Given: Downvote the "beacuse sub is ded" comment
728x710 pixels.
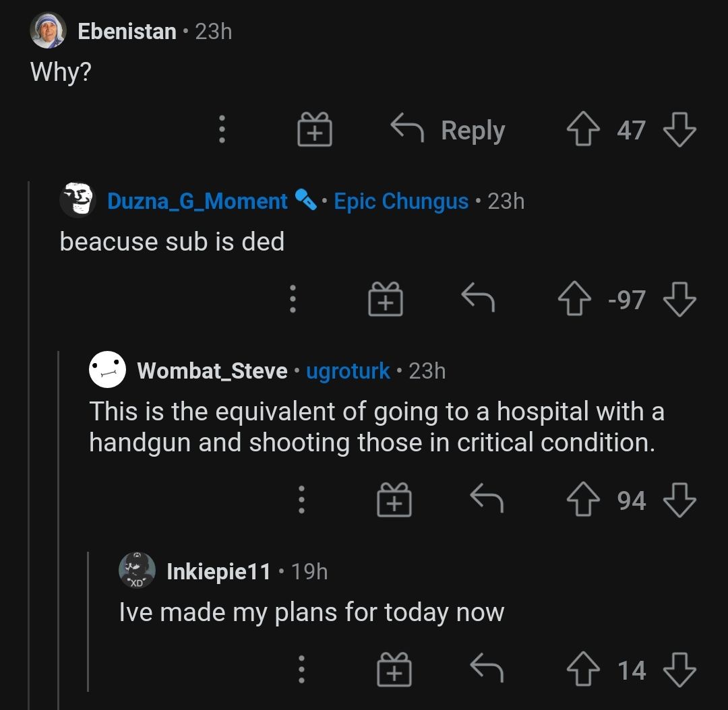Looking at the screenshot, I should pyautogui.click(x=679, y=300).
